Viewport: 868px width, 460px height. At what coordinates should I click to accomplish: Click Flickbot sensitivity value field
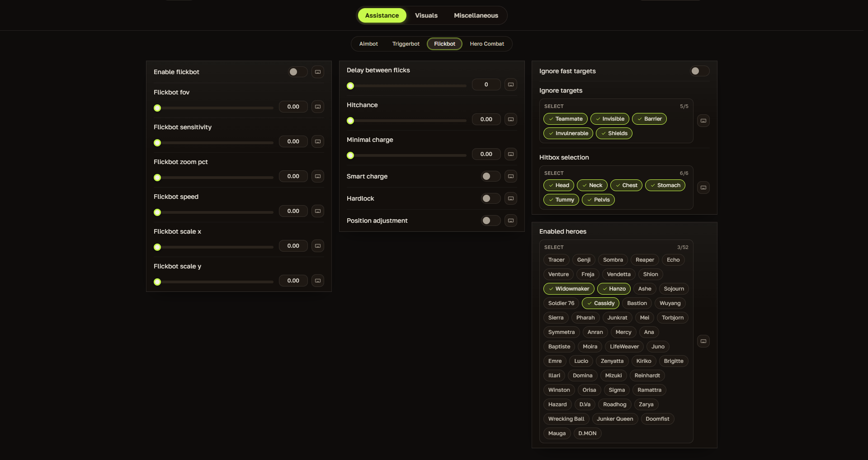(x=293, y=141)
